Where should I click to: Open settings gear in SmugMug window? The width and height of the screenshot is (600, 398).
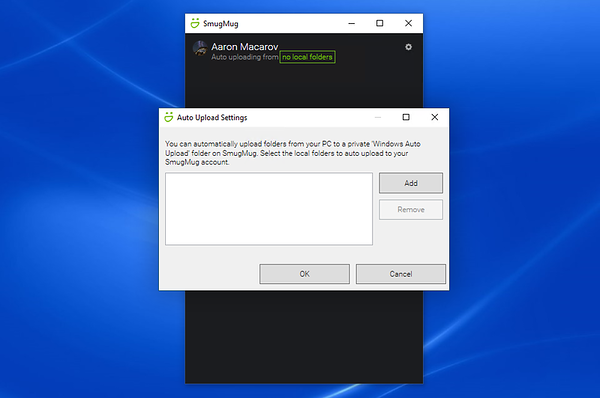pos(408,47)
